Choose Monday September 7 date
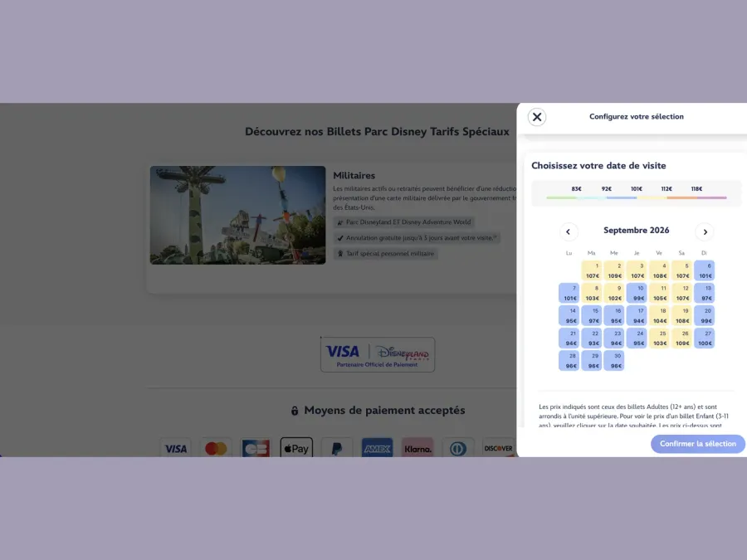747x560 pixels. [569, 293]
